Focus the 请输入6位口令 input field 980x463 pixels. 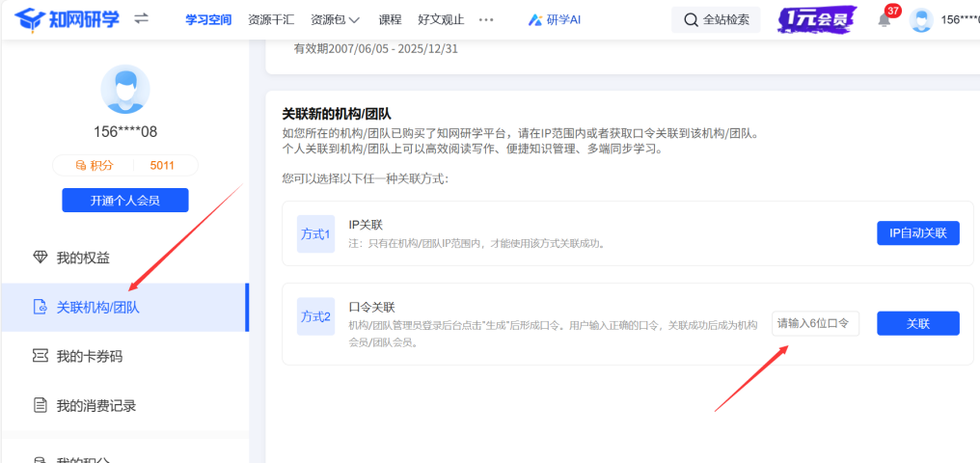tap(814, 323)
